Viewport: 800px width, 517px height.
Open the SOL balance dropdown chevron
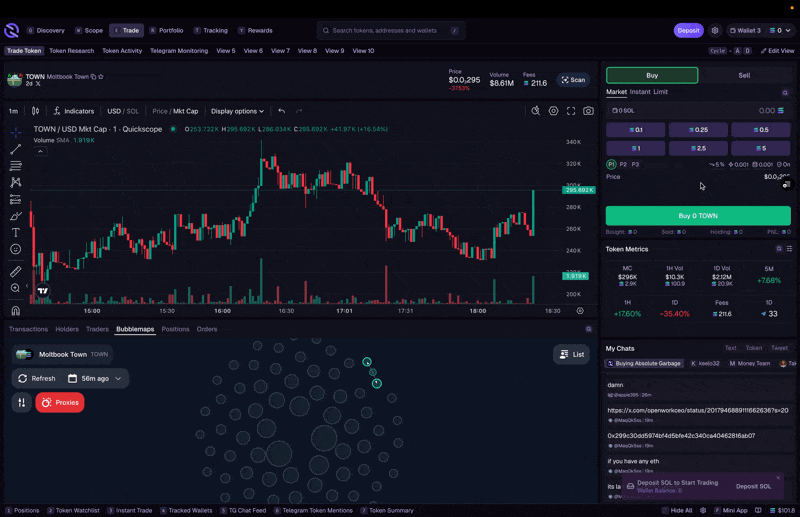click(x=788, y=30)
